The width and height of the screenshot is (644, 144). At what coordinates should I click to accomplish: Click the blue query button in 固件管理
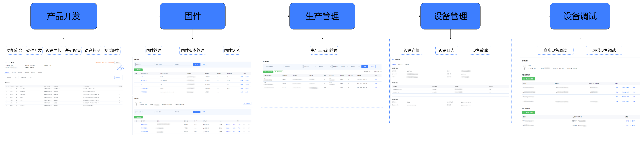pos(196,64)
